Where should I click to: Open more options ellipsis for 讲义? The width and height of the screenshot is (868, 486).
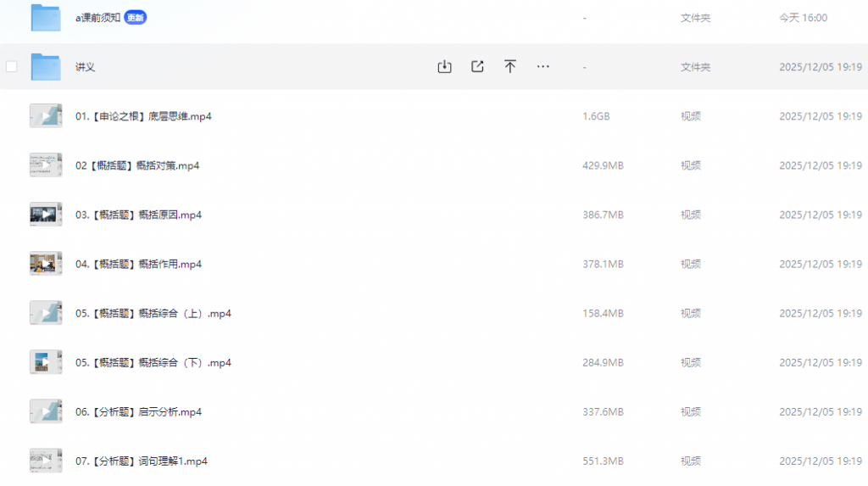tap(543, 67)
